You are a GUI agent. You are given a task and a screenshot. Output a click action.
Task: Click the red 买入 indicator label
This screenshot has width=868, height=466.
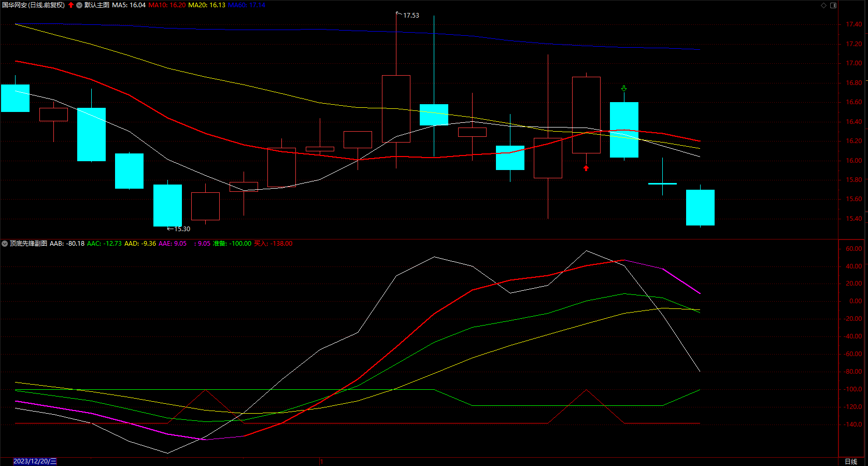(x=273, y=244)
